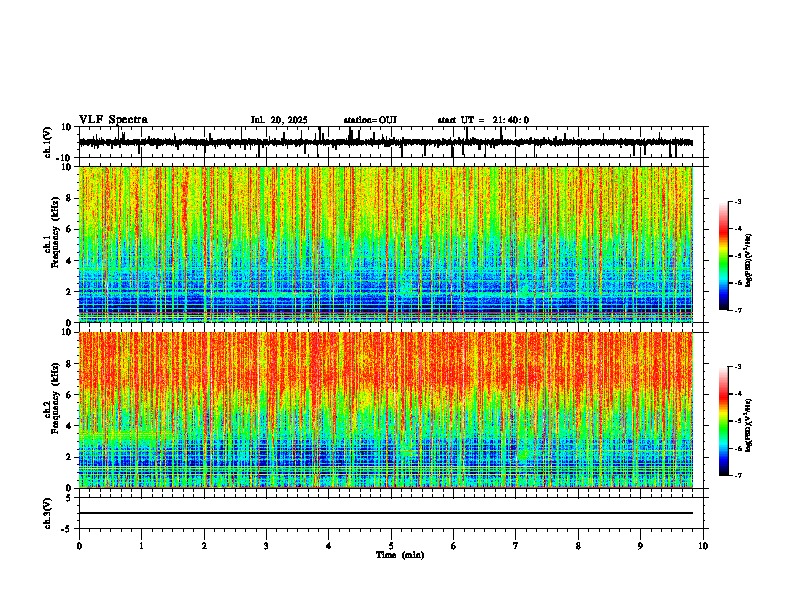792x612 pixels.
Task: Click time axis tick label "1"
Action: pos(141,546)
